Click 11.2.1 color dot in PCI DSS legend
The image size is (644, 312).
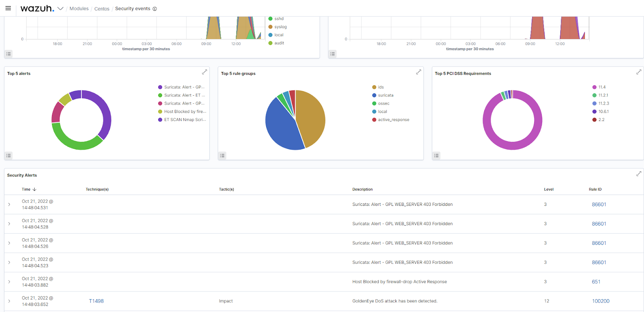[x=594, y=95]
